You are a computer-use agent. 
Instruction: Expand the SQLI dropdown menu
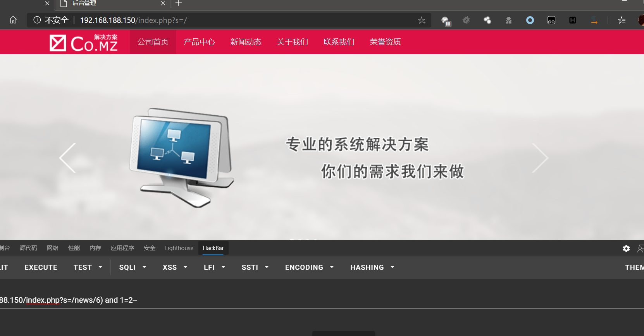(x=133, y=267)
